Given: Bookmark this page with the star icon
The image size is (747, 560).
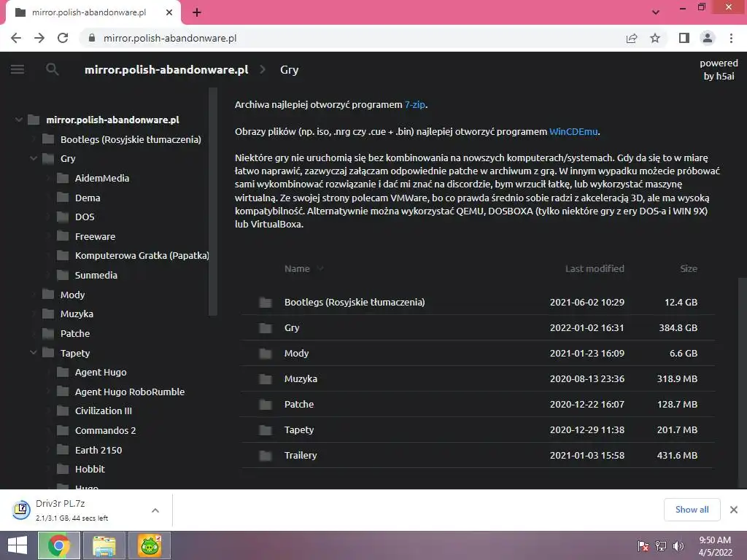Looking at the screenshot, I should click(655, 38).
